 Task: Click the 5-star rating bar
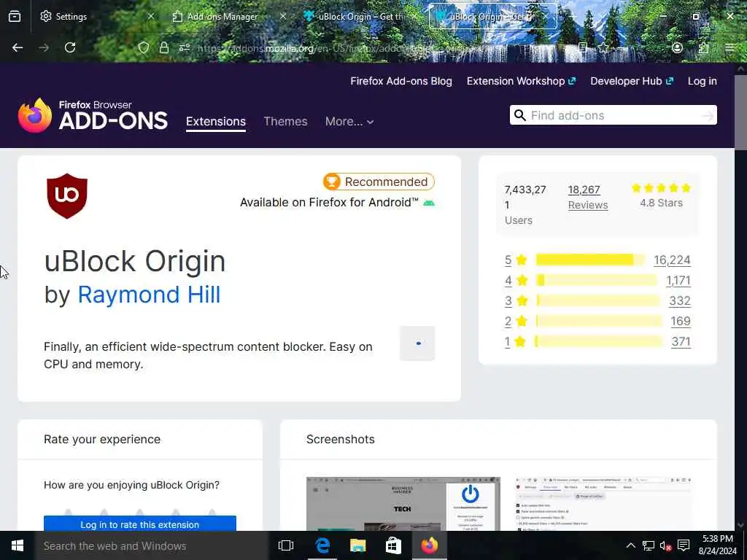pyautogui.click(x=591, y=260)
